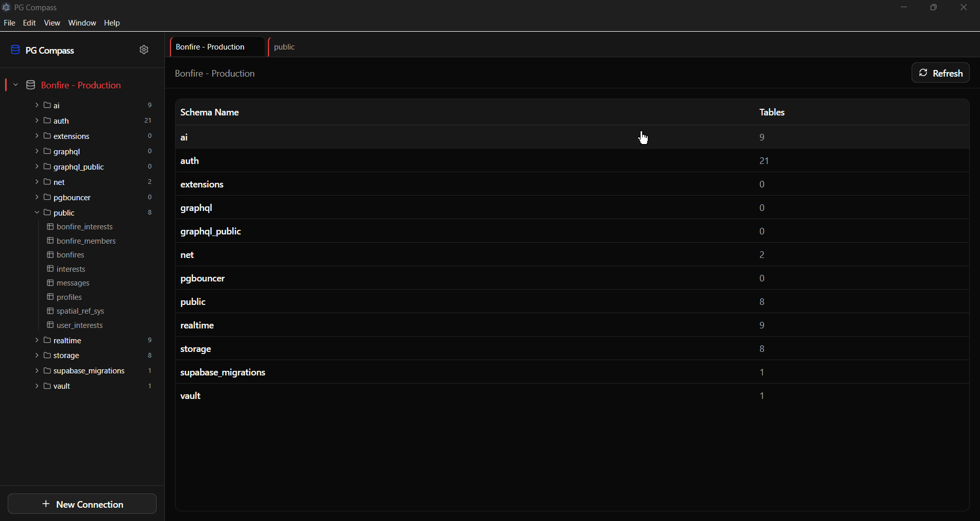Screen dimensions: 980x521
Task: Open the ai schema row in table
Action: [572, 137]
